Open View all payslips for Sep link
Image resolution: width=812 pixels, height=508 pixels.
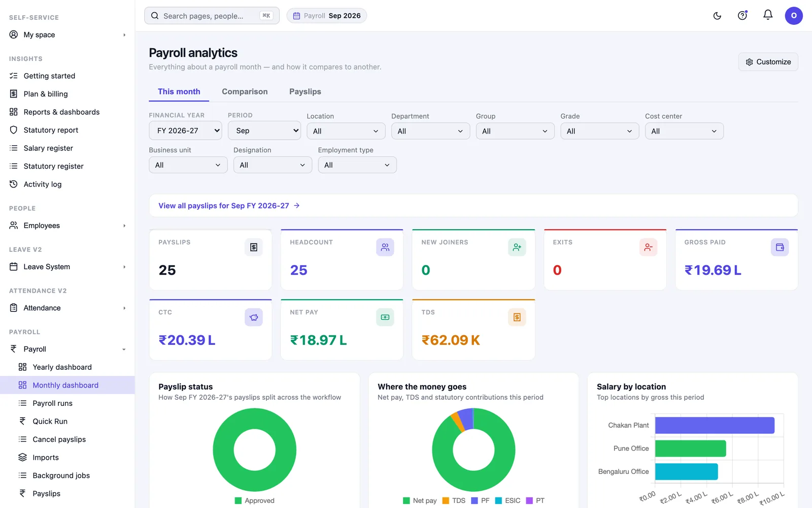pos(229,206)
